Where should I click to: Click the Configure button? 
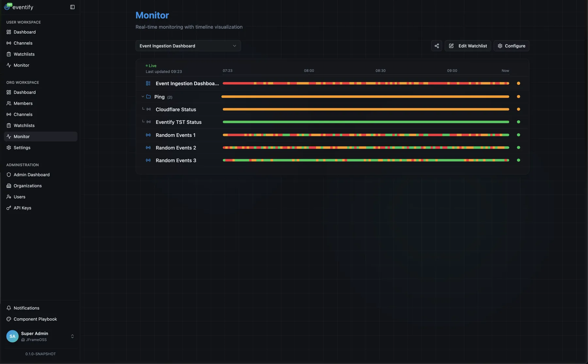pyautogui.click(x=512, y=46)
